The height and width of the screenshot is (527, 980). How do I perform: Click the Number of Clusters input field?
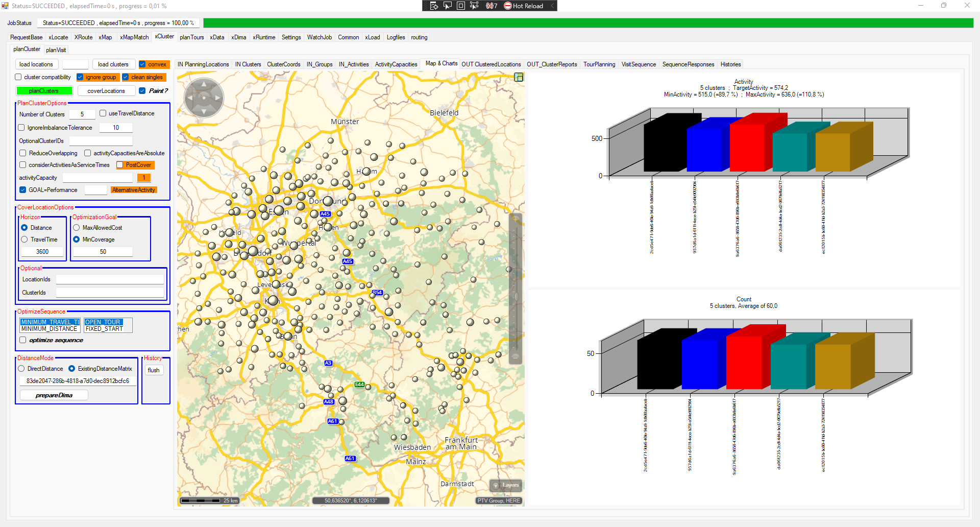[x=82, y=114]
